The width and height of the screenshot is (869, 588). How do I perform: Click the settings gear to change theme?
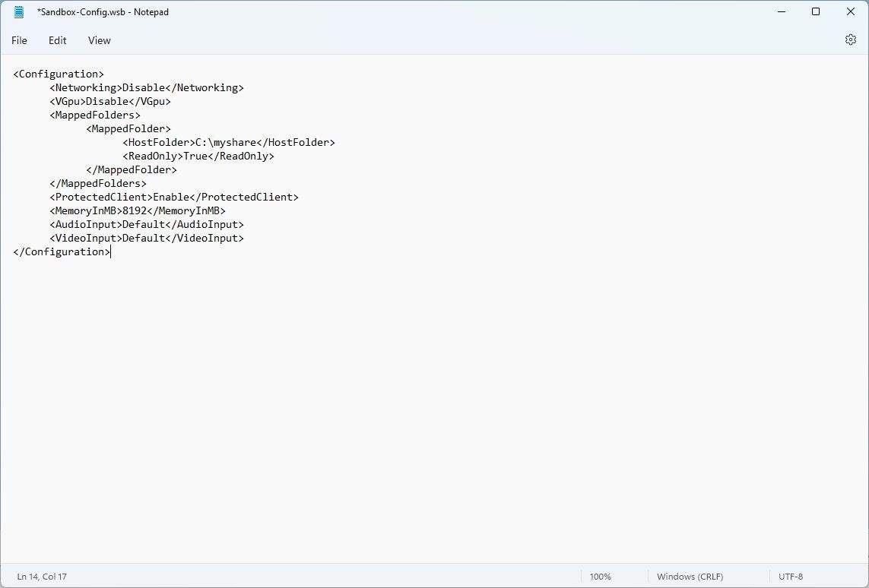click(x=850, y=40)
